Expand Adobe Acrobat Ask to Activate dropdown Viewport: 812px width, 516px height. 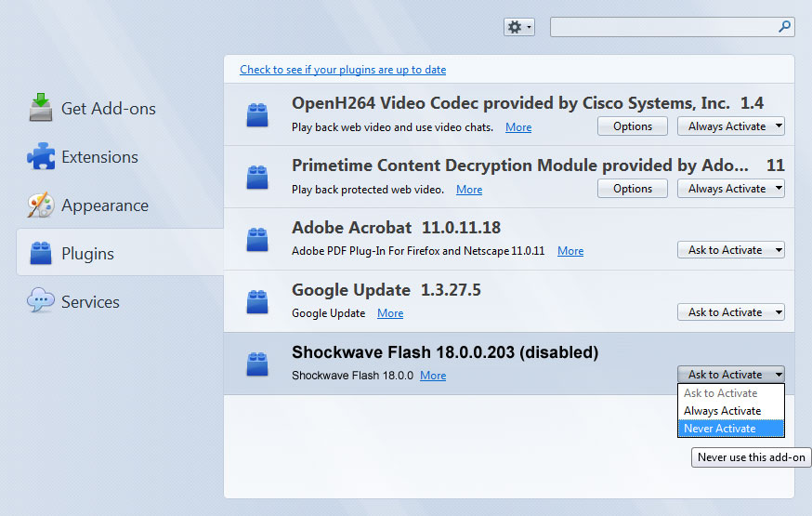click(730, 250)
